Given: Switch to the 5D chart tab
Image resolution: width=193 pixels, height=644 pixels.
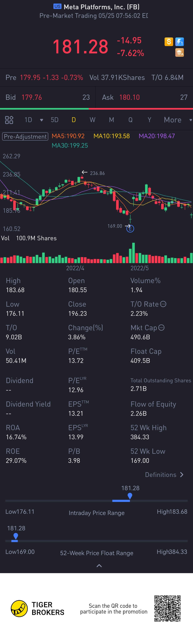Looking at the screenshot, I should tap(55, 120).
